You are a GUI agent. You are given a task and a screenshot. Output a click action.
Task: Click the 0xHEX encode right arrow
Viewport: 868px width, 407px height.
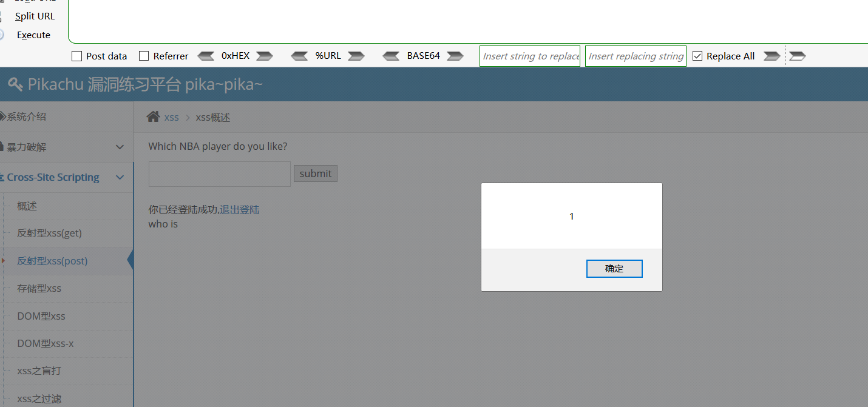tap(265, 56)
